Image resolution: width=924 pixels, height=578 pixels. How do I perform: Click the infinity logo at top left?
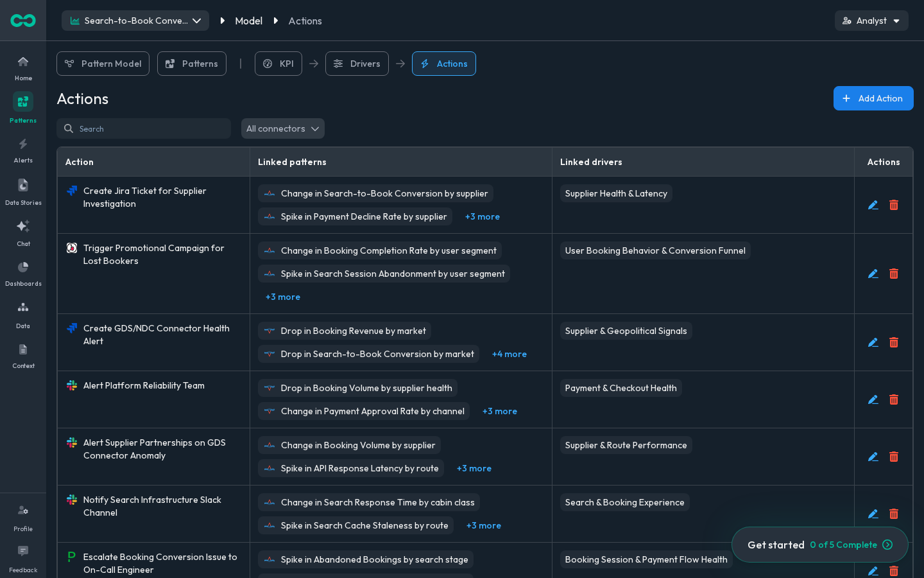point(23,21)
